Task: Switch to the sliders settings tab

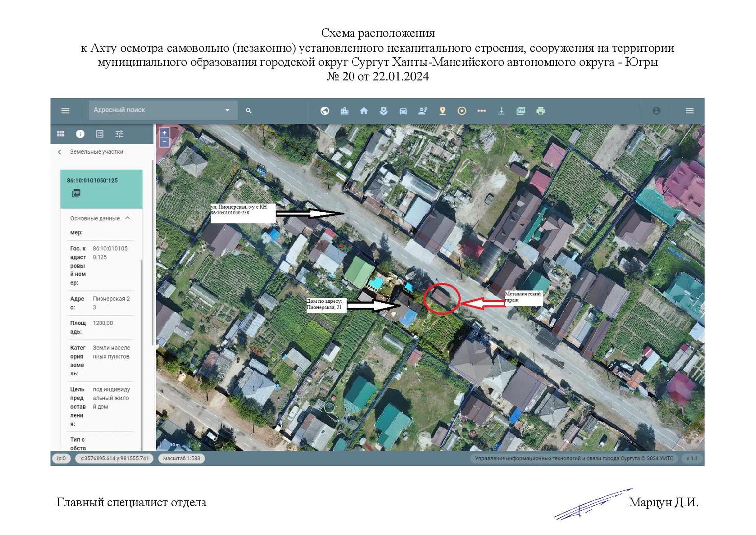Action: pyautogui.click(x=119, y=134)
